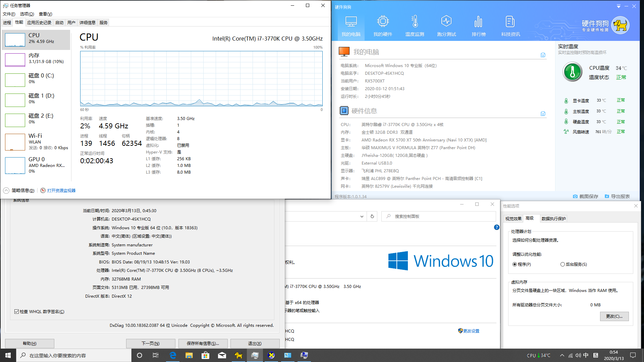The image size is (644, 362).
Task: Copy 我的电脑 info using copy icon
Action: coord(543,55)
